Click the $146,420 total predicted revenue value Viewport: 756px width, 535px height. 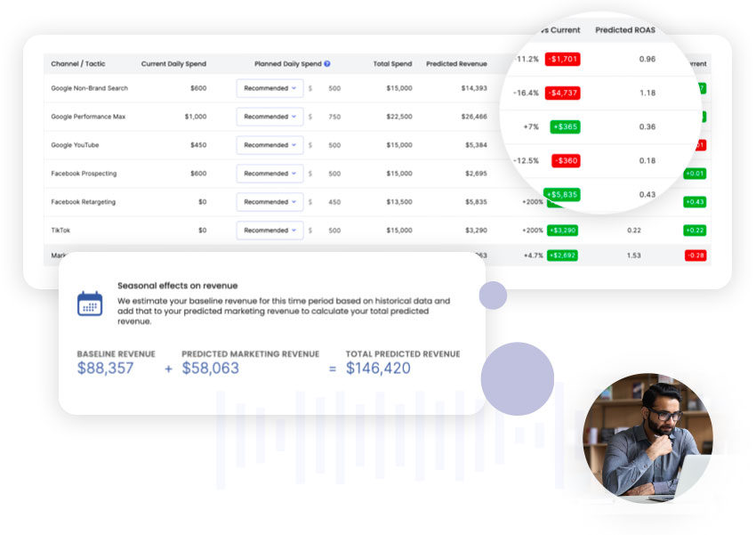[378, 368]
